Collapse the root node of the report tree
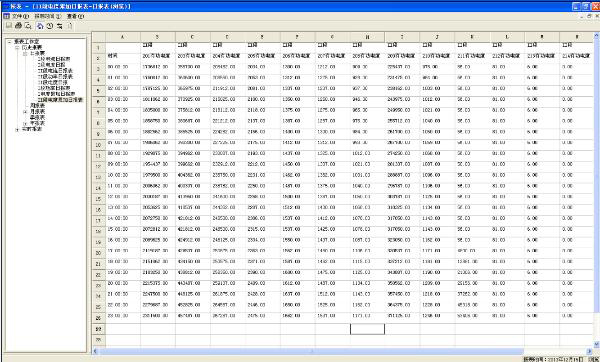Image resolution: width=600 pixels, height=362 pixels. (x=9, y=42)
